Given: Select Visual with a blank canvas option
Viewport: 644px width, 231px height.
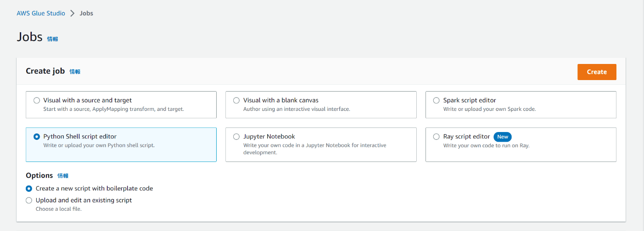Looking at the screenshot, I should (236, 100).
